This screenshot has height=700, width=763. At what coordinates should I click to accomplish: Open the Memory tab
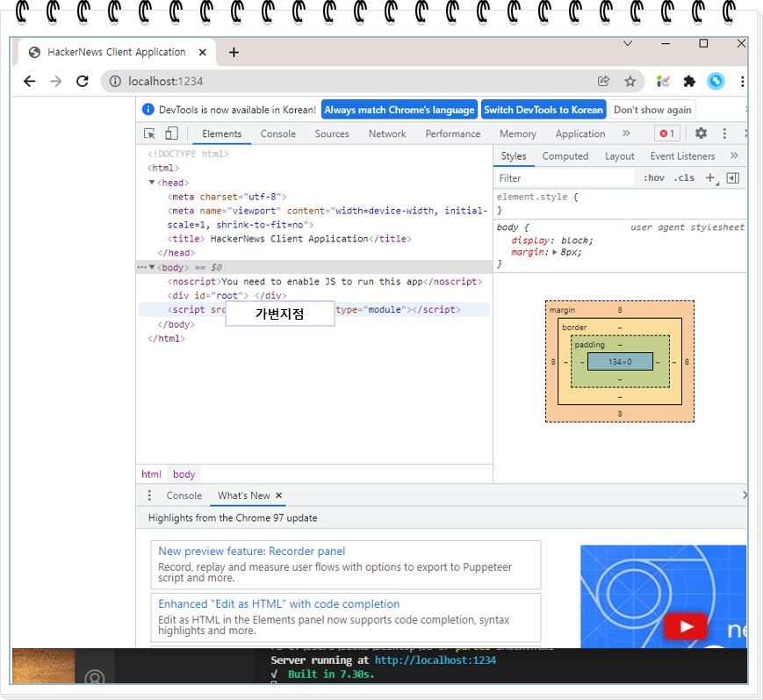[x=518, y=134]
